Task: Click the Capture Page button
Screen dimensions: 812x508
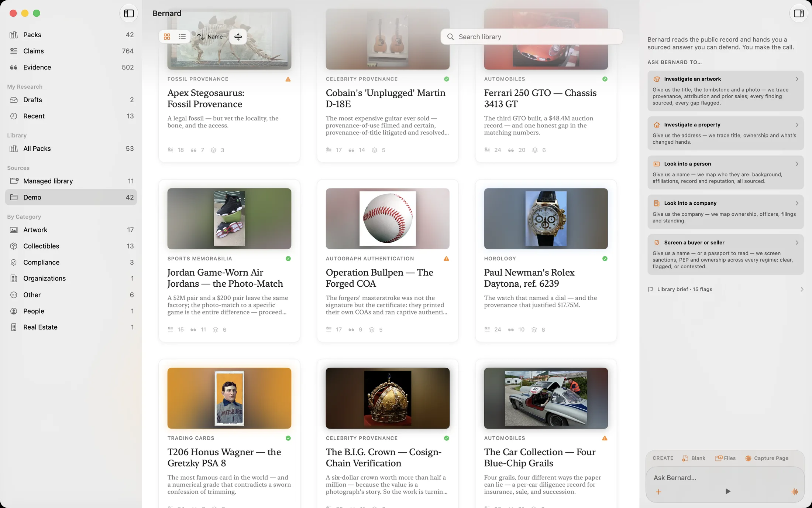Action: [767, 458]
